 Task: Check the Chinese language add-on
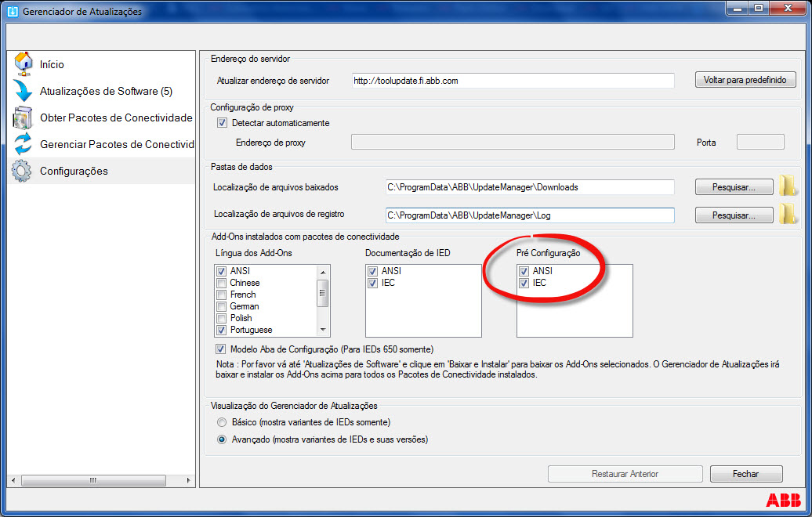click(222, 283)
